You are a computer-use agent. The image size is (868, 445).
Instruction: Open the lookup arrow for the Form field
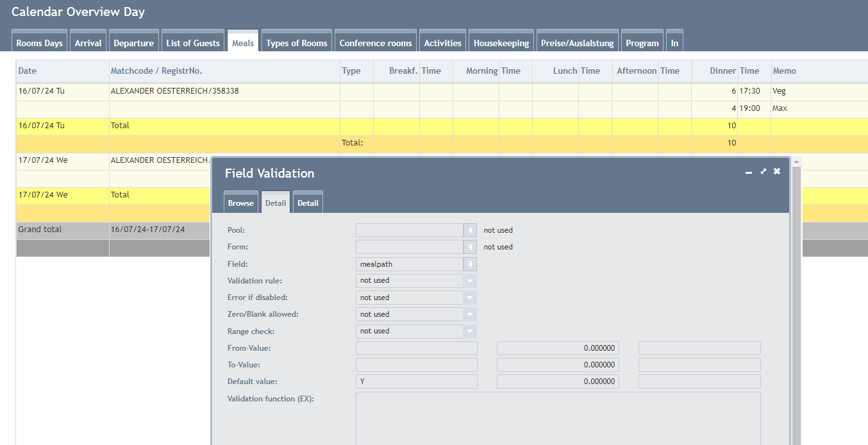coord(470,247)
